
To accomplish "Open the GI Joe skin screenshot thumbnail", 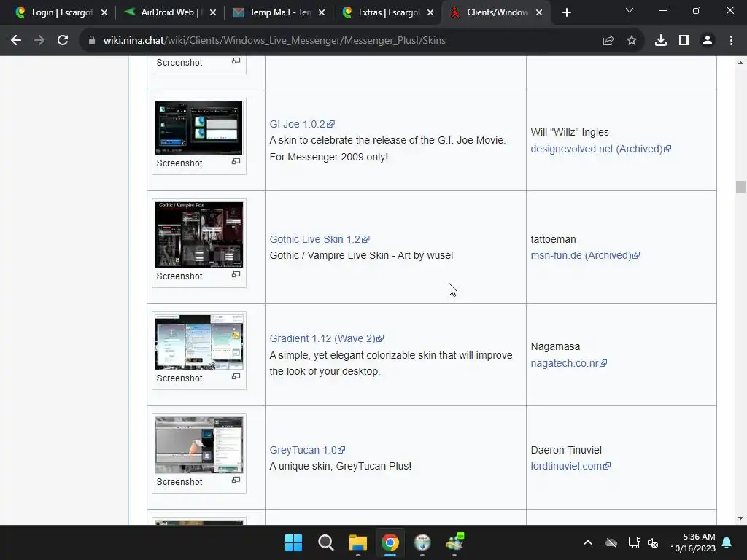I will point(198,128).
